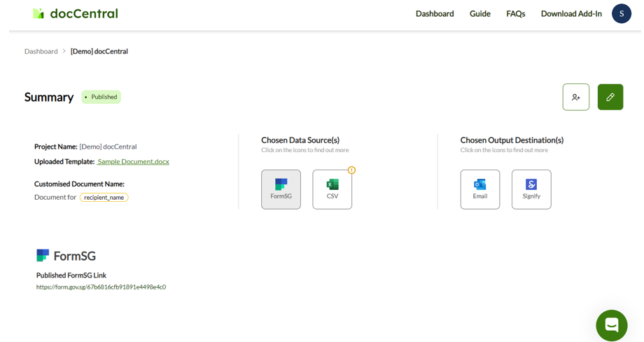Click the Published status badge
Screen dimensions: 644x342
pyautogui.click(x=101, y=97)
